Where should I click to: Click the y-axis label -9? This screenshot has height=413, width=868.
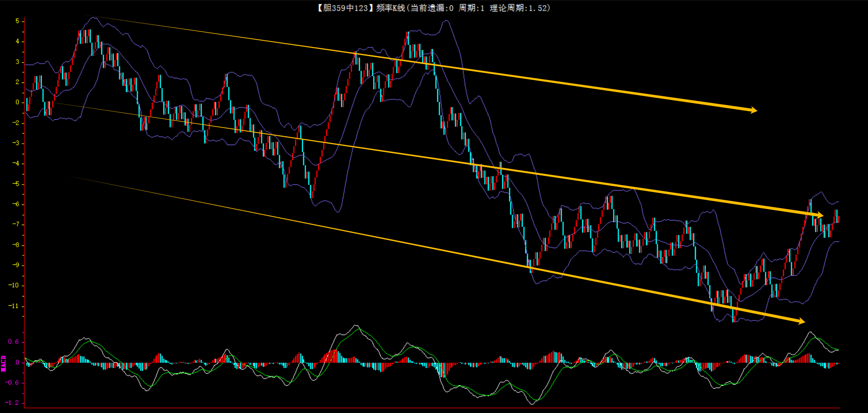click(x=16, y=265)
